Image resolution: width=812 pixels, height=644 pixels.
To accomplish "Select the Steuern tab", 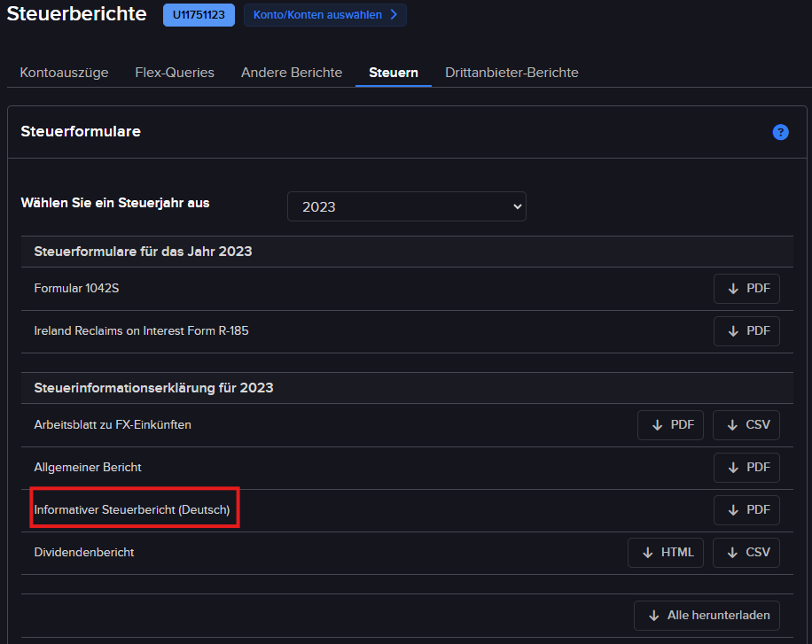I will point(394,73).
